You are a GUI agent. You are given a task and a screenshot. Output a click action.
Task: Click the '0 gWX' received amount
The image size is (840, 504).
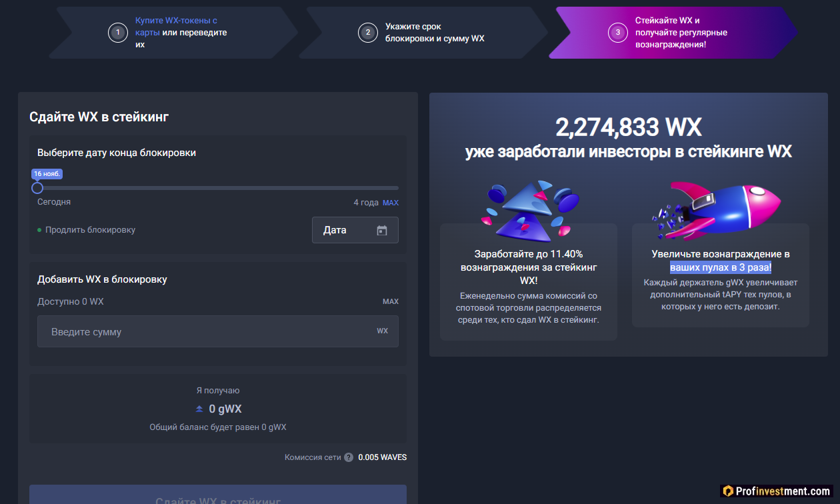click(225, 409)
